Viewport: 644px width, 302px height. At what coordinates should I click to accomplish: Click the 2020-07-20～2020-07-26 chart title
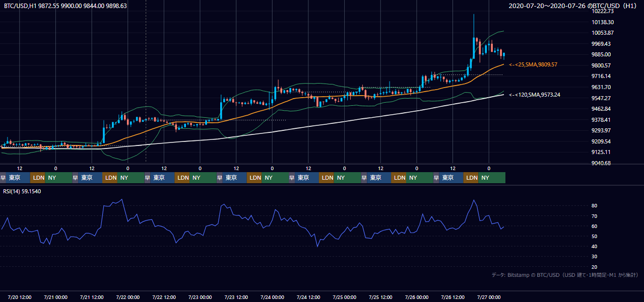point(573,6)
